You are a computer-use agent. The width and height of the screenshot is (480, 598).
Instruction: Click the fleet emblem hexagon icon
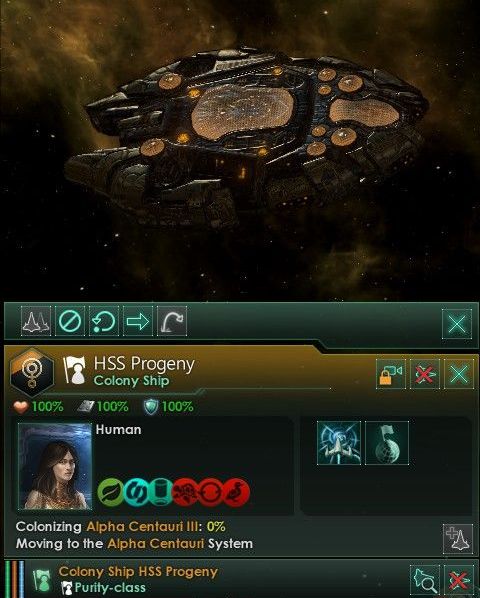coord(32,373)
